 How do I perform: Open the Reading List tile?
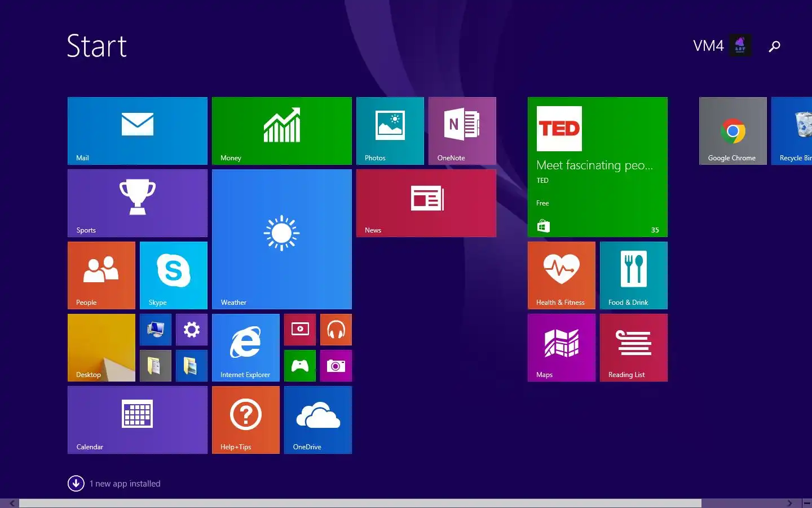coord(634,348)
